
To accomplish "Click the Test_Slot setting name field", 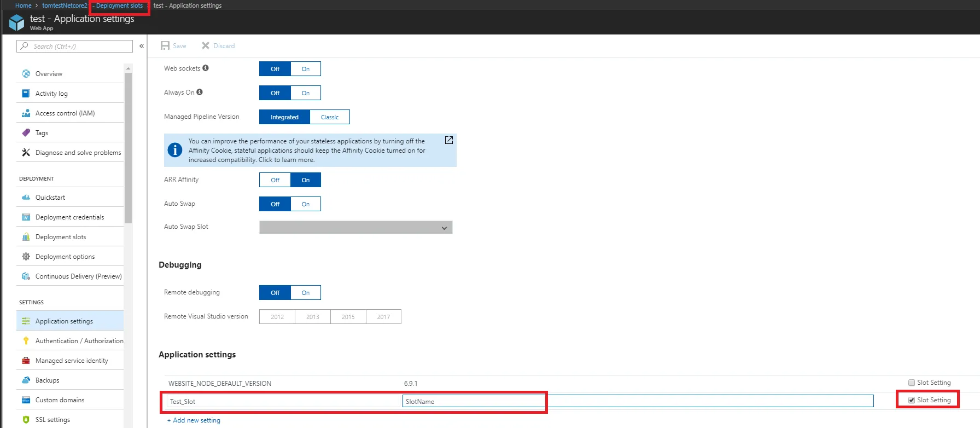I will [284, 402].
